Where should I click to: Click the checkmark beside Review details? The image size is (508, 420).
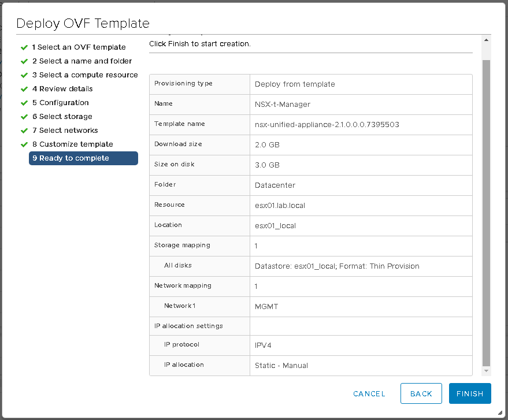point(24,89)
